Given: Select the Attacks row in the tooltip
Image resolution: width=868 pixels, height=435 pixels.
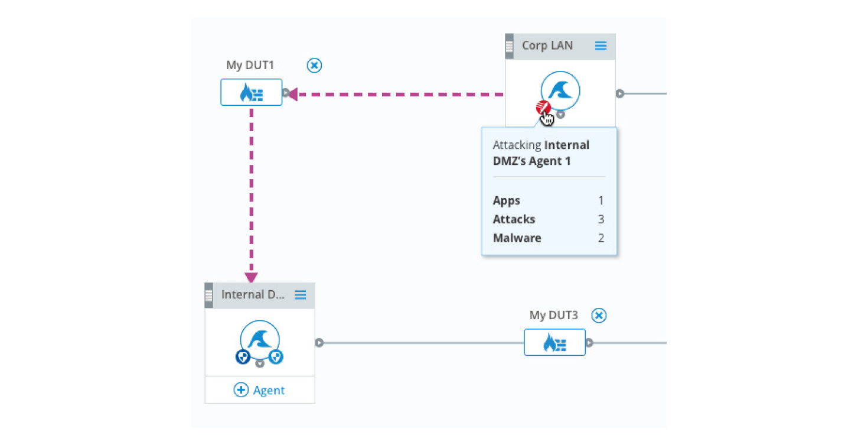Looking at the screenshot, I should pyautogui.click(x=548, y=219).
